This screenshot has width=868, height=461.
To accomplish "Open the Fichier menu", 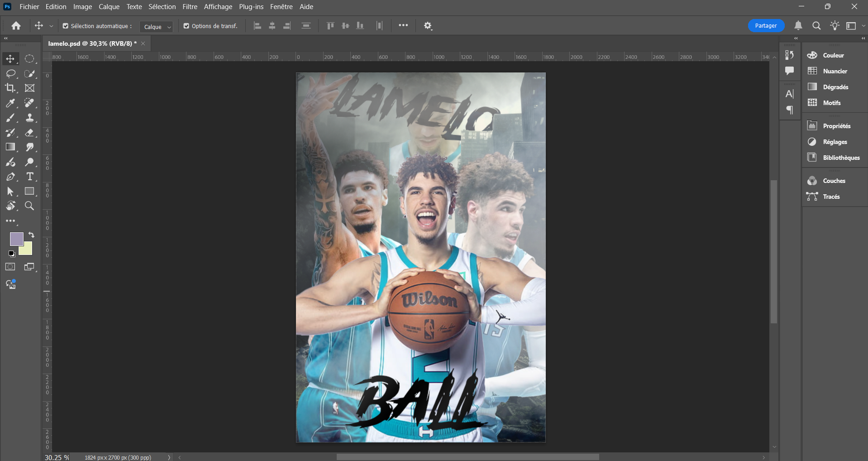I will (29, 7).
